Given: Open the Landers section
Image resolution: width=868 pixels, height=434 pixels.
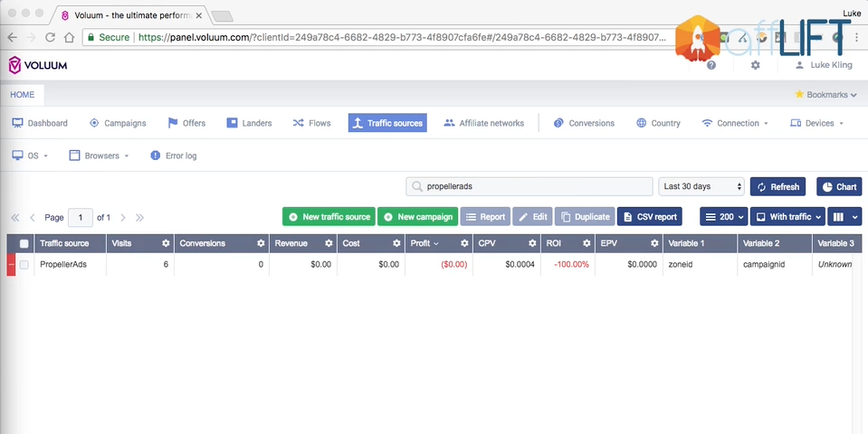Looking at the screenshot, I should click(249, 123).
